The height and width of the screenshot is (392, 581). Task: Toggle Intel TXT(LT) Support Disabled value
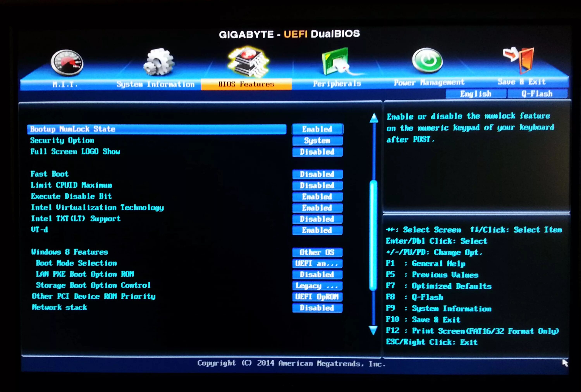point(317,219)
